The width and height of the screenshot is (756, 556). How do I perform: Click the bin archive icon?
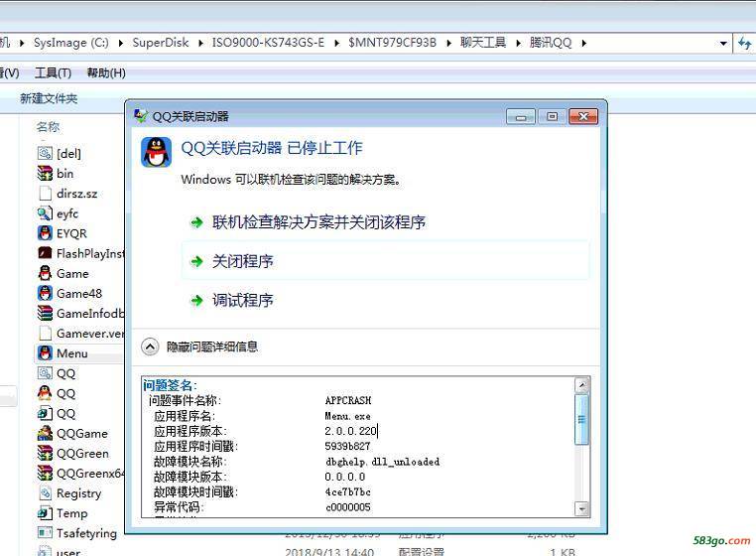click(x=45, y=173)
